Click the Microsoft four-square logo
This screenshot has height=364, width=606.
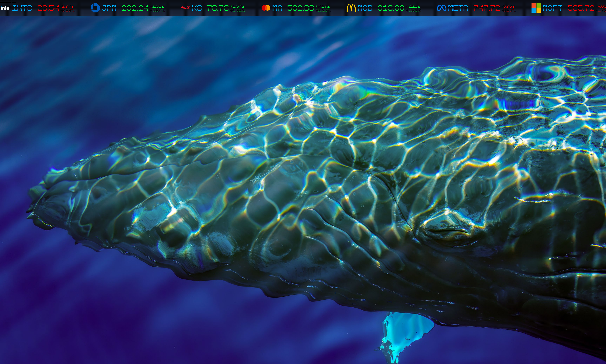point(536,8)
